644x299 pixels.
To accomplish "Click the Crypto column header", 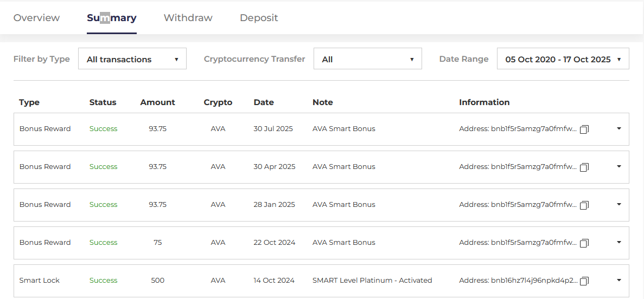I will tap(218, 102).
